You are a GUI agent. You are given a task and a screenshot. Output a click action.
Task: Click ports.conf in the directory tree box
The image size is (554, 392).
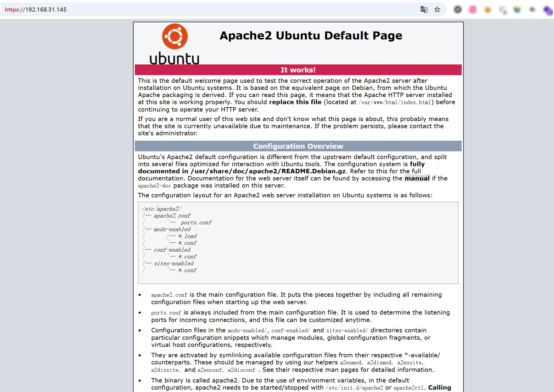[196, 223]
